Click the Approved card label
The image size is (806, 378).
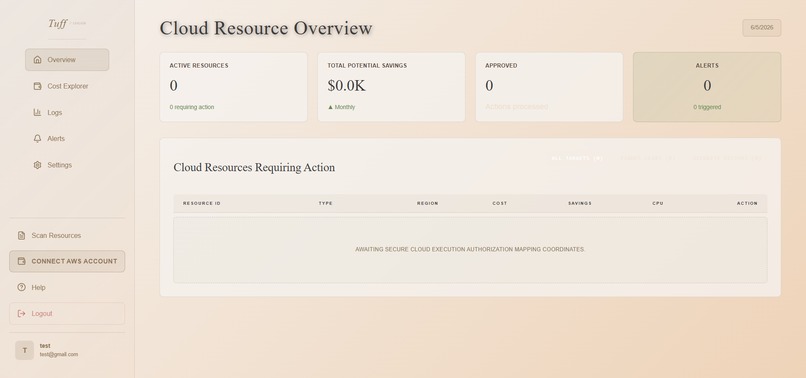pyautogui.click(x=501, y=66)
